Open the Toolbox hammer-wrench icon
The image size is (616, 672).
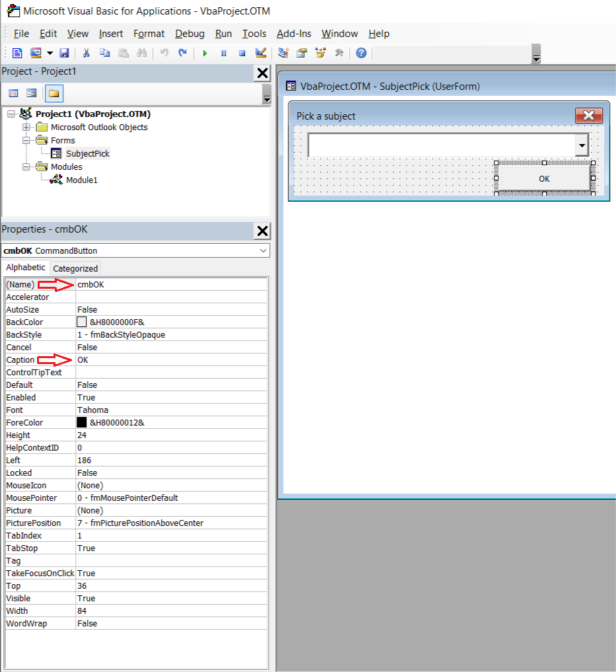339,53
